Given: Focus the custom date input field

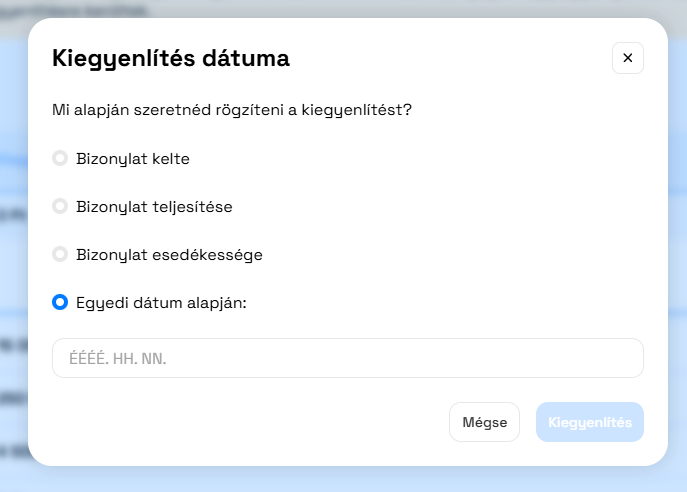Looking at the screenshot, I should (x=400, y=358).
